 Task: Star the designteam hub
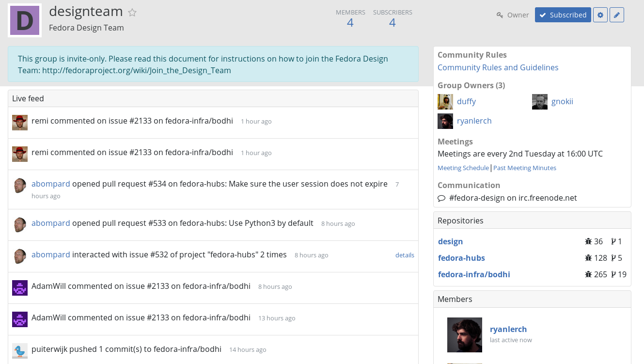(132, 13)
